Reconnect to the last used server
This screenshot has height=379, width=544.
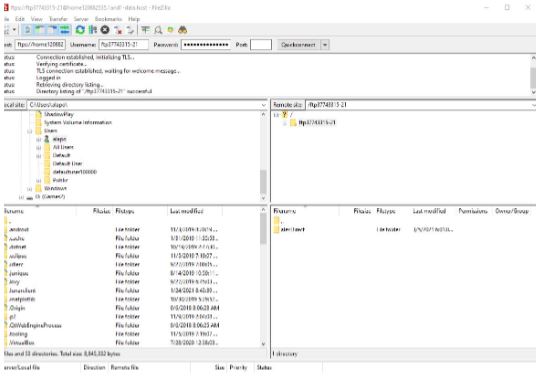pos(130,30)
